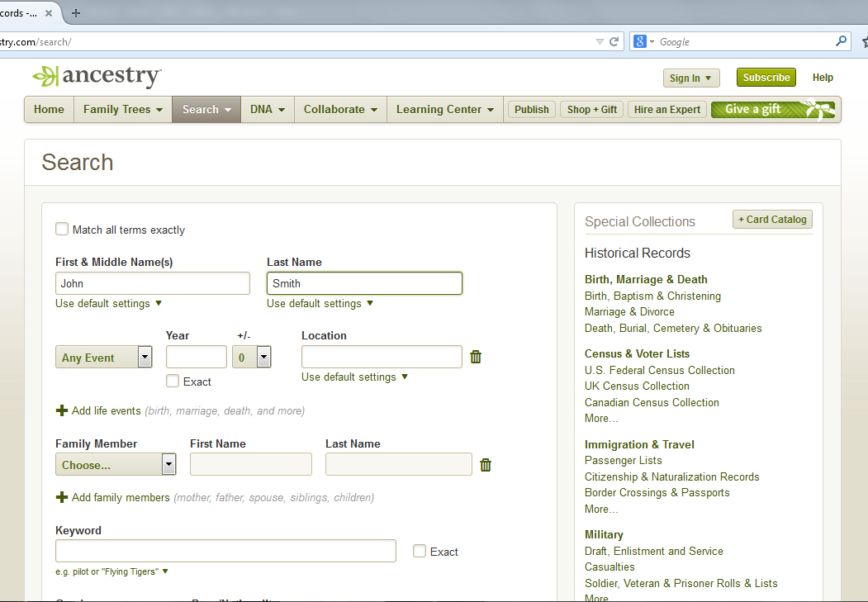This screenshot has width=868, height=602.
Task: Open Casualties link under Military
Action: point(609,566)
